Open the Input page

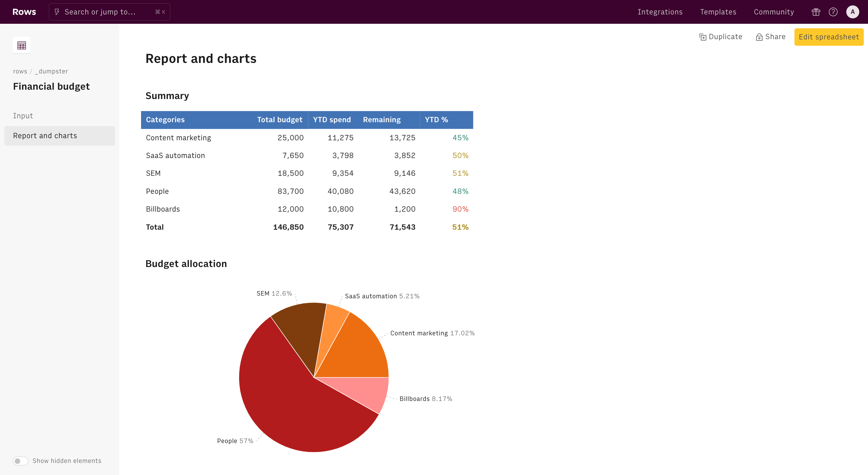[23, 116]
